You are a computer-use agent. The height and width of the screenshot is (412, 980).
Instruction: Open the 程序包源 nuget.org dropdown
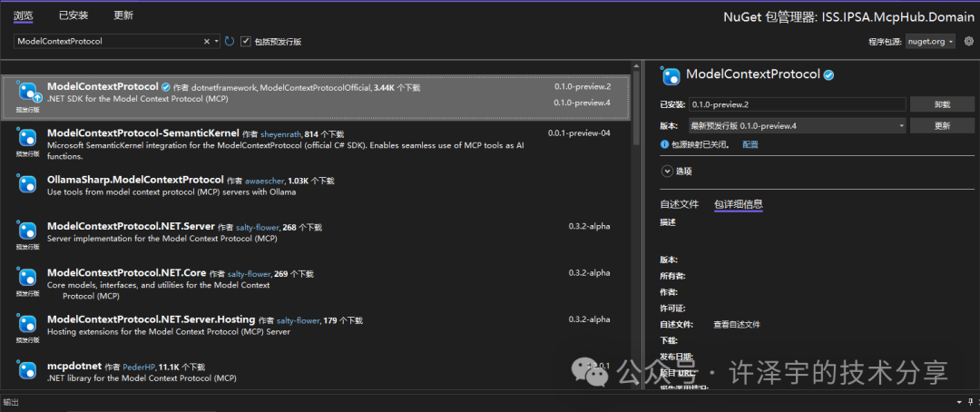930,41
